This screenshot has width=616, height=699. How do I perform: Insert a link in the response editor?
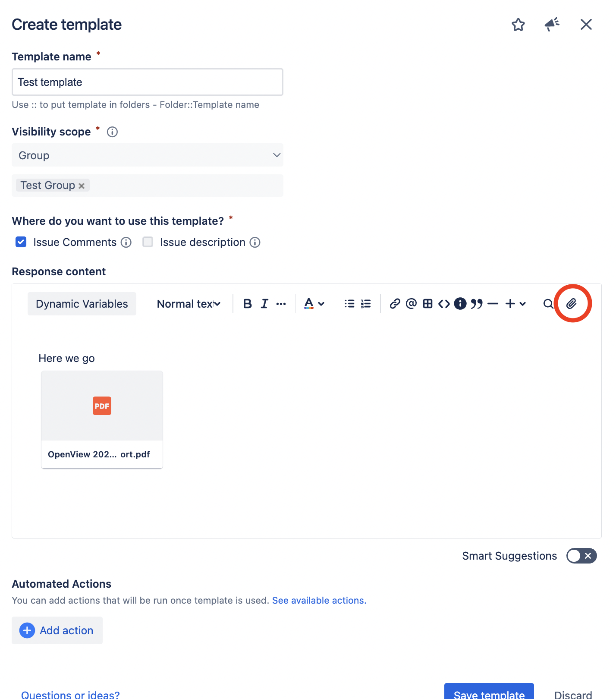(395, 303)
